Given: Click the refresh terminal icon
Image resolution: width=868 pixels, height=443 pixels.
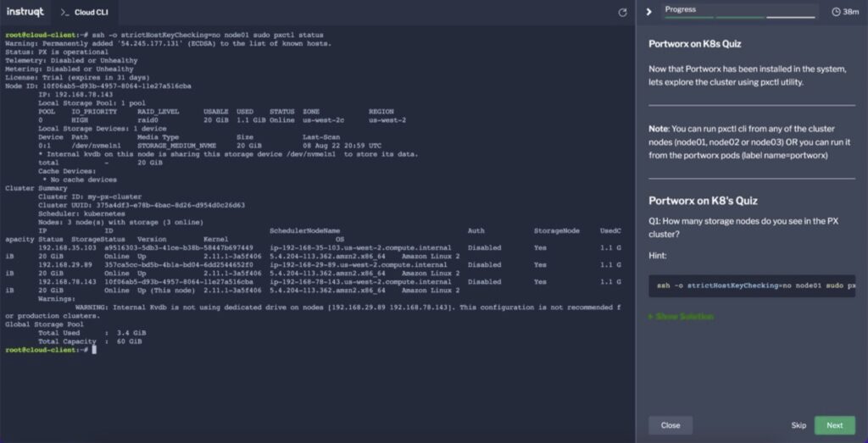Looking at the screenshot, I should coord(623,13).
